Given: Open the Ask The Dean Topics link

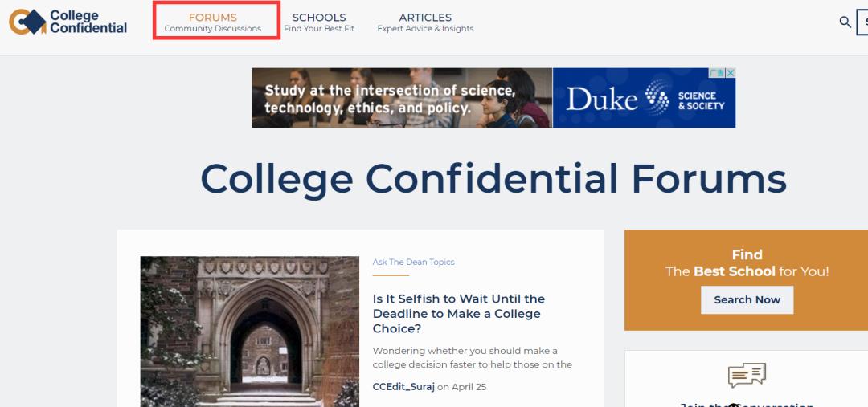Looking at the screenshot, I should [x=413, y=262].
